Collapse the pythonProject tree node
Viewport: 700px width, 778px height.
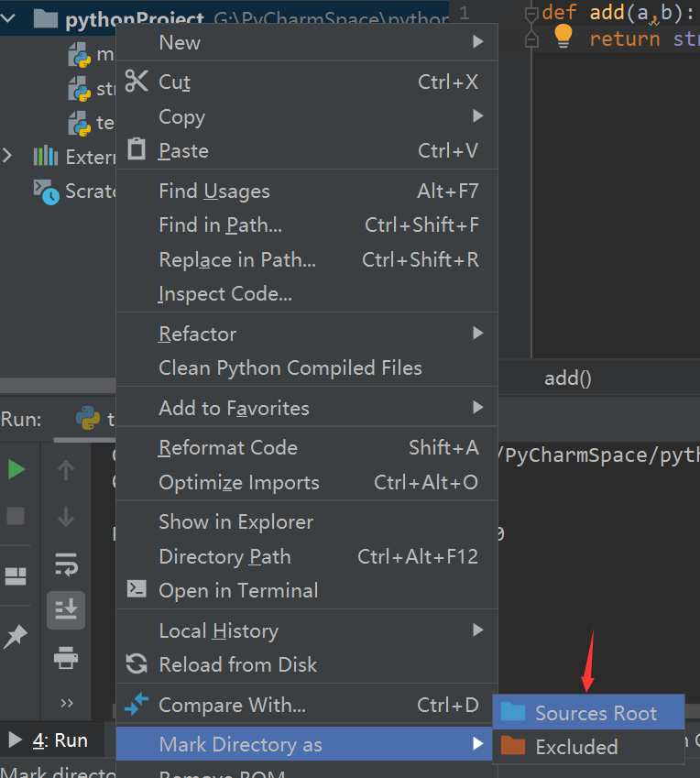pyautogui.click(x=8, y=18)
